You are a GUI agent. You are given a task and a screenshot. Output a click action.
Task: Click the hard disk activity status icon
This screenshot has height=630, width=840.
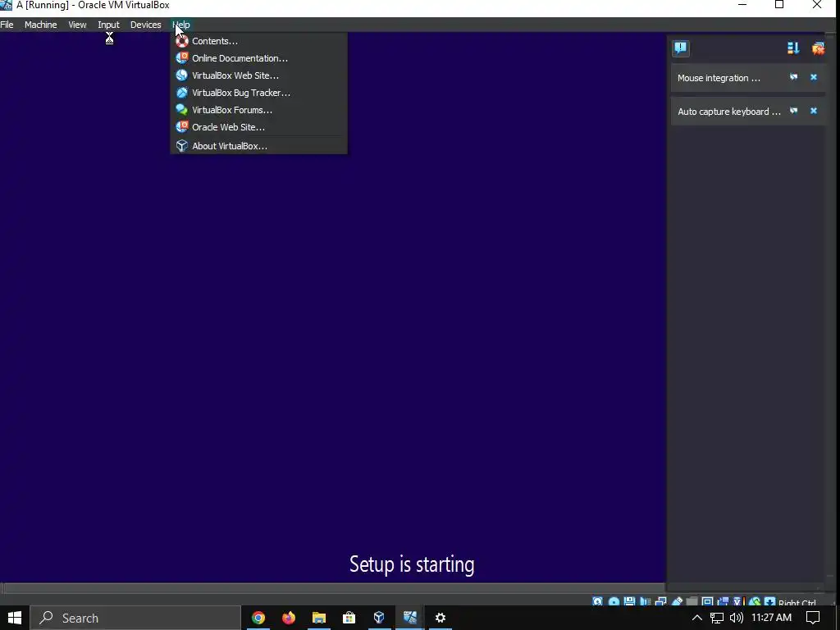[597, 601]
